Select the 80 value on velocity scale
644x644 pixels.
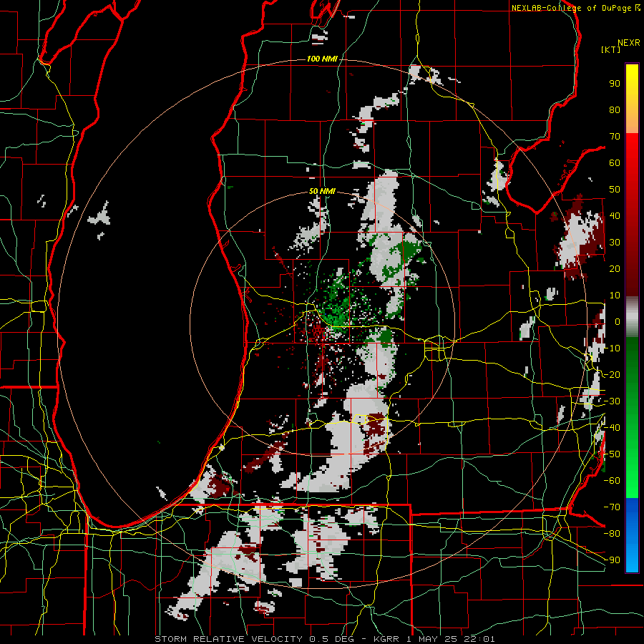[x=615, y=109]
